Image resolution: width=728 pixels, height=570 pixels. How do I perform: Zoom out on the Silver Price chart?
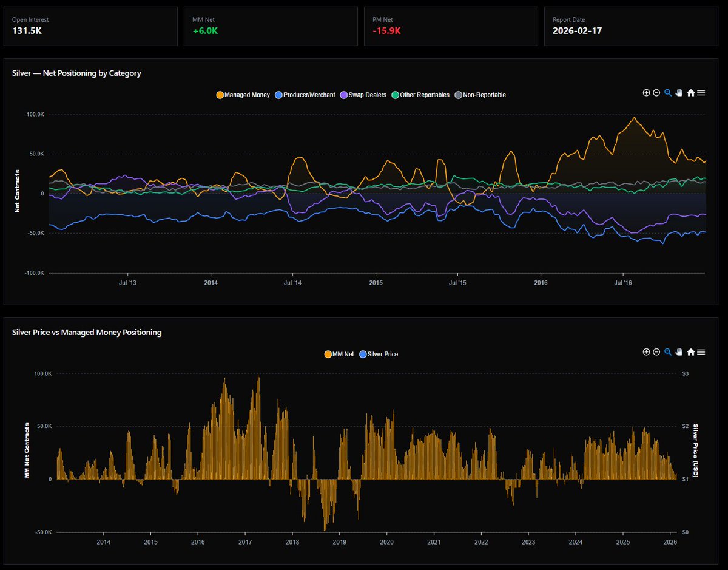[656, 351]
